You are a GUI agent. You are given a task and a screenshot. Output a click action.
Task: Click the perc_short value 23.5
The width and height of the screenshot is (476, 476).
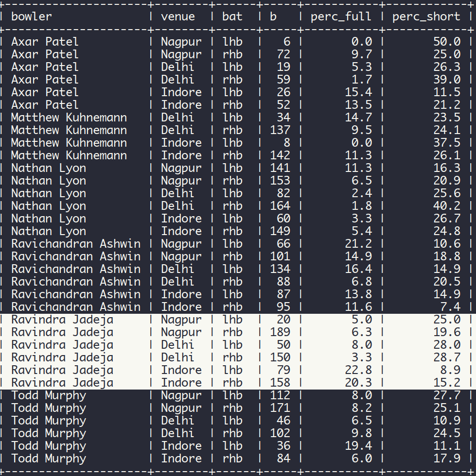[447, 118]
